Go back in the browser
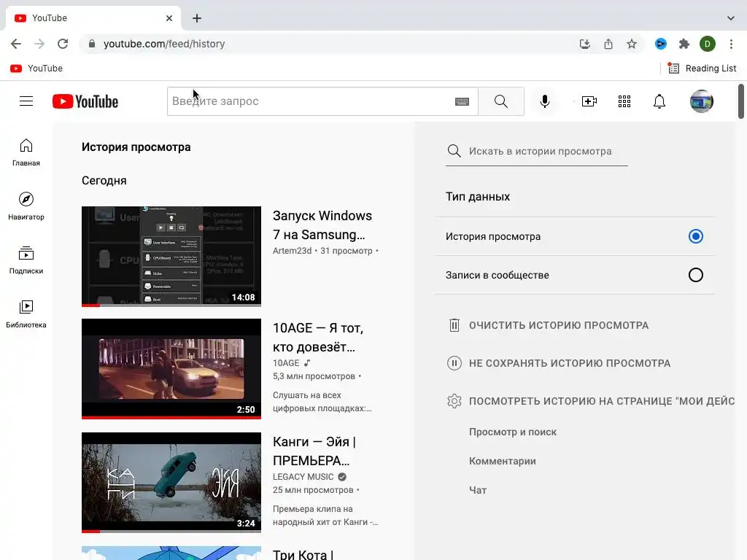The height and width of the screenshot is (560, 747). 16,44
